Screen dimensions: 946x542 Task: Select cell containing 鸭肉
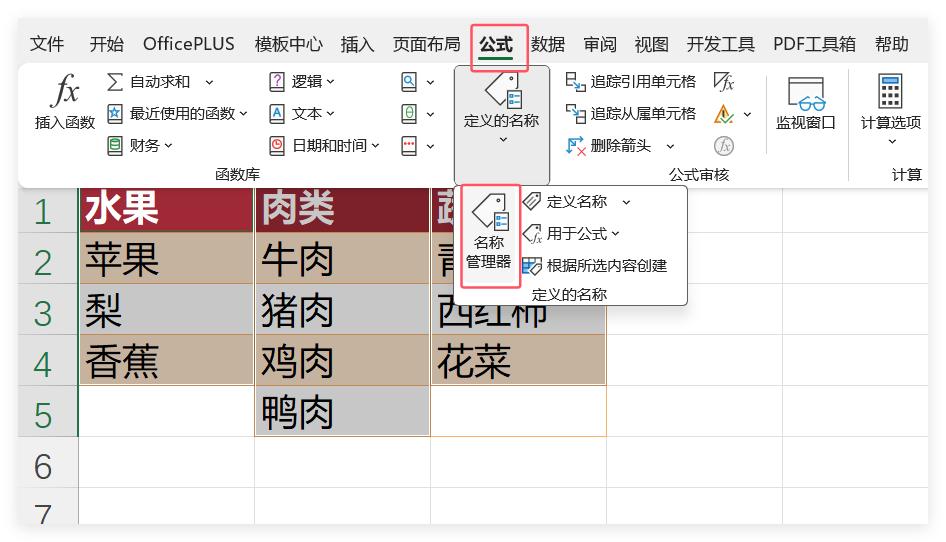point(342,411)
